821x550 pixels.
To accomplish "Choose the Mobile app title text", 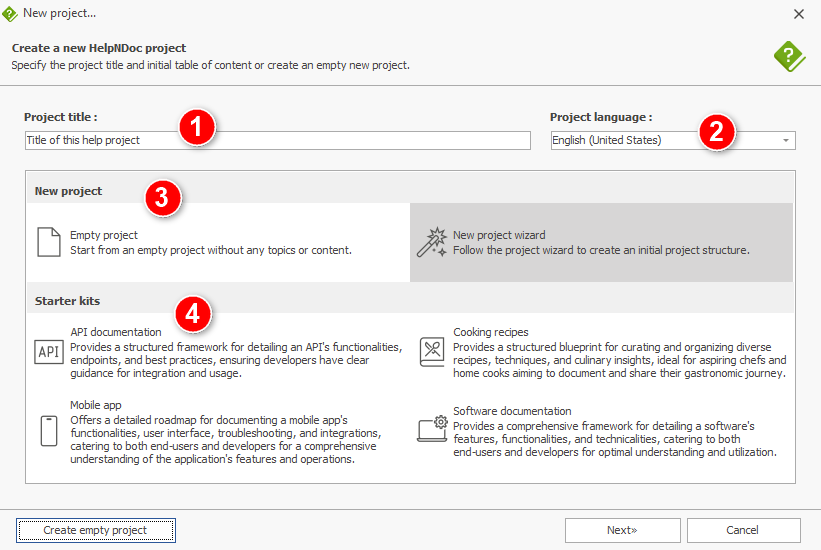I will click(96, 405).
